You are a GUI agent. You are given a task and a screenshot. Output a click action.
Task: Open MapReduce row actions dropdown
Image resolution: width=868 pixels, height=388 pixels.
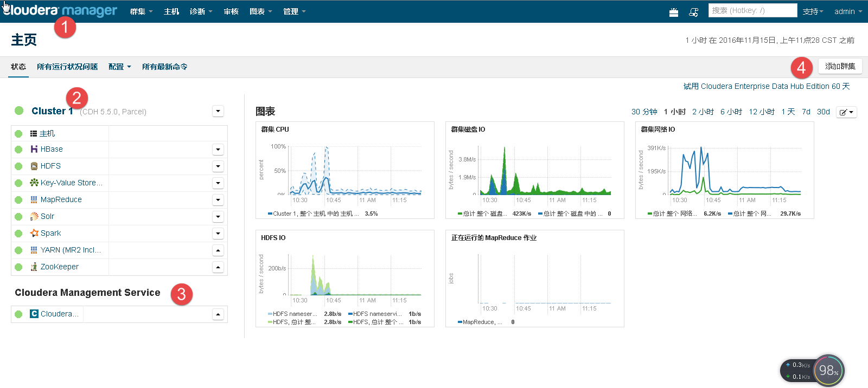click(218, 200)
